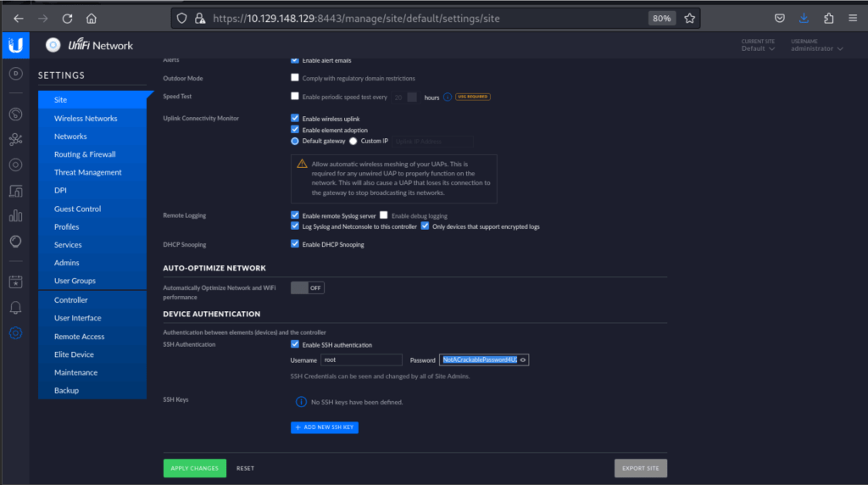868x485 pixels.
Task: Open the Events calendar icon
Action: [x=15, y=282]
